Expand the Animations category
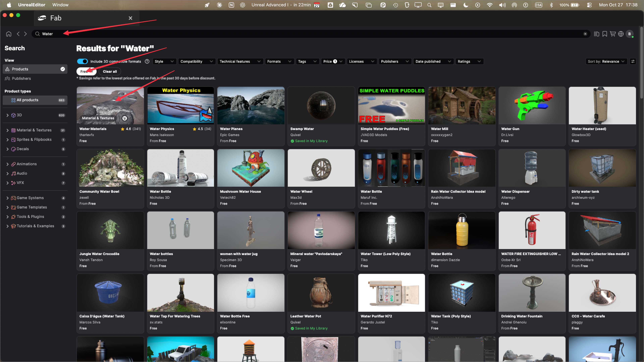 coord(8,164)
